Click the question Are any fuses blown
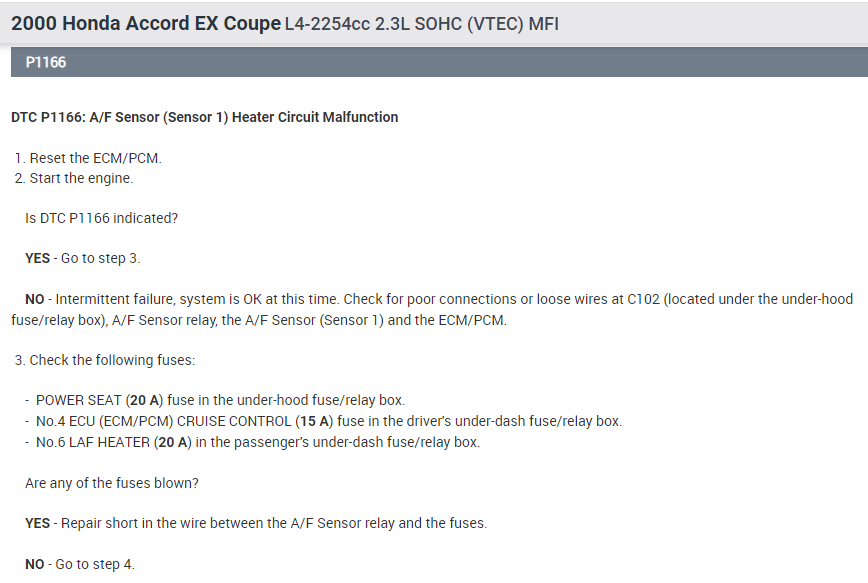Image resolution: width=868 pixels, height=583 pixels. 112,483
